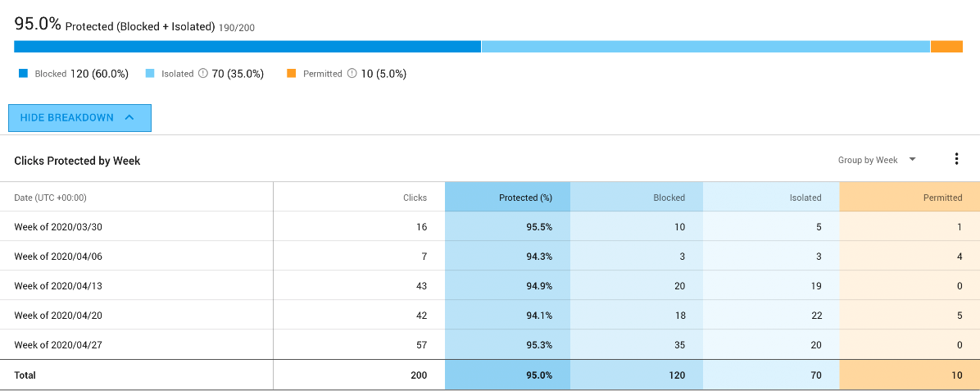
Task: Select row Week of 2020/03/30
Action: [490, 226]
